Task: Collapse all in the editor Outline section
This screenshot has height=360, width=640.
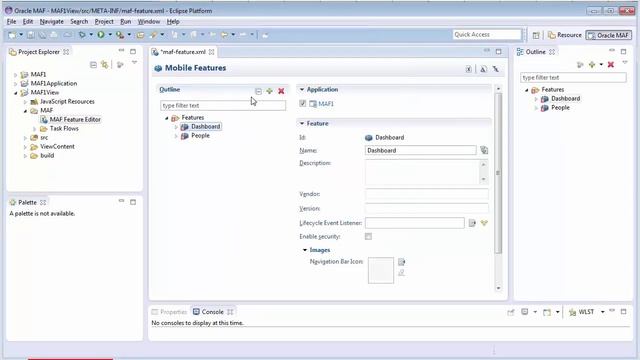Action: 258,91
